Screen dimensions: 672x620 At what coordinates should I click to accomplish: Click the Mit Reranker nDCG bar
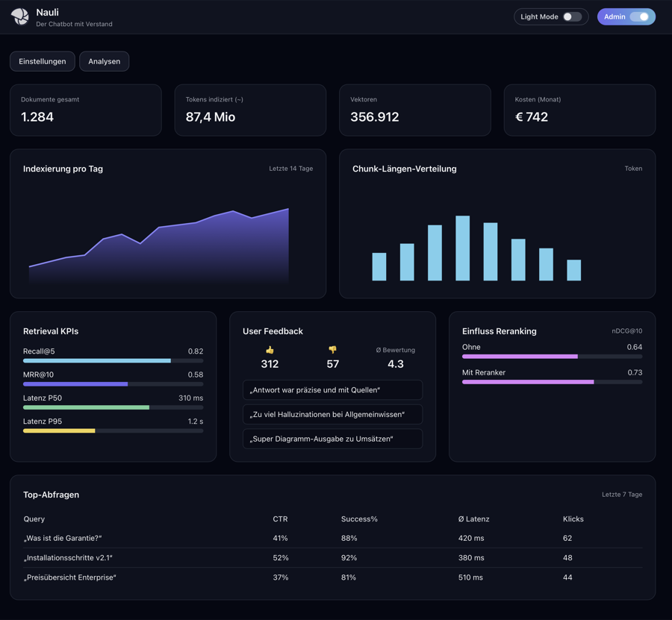point(552,381)
